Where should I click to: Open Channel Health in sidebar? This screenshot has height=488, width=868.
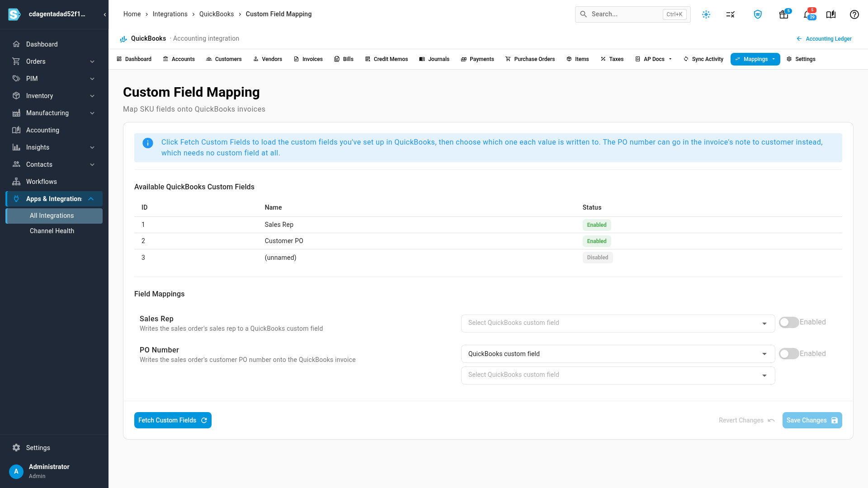pos(54,231)
